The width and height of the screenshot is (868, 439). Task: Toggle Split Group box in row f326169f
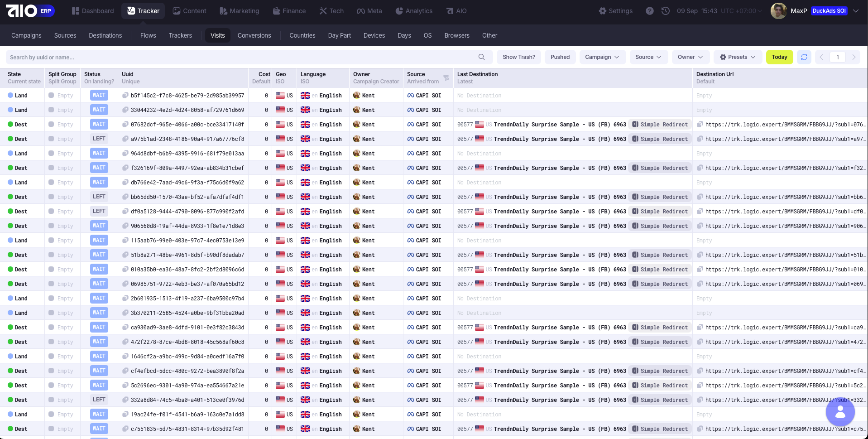(51, 168)
